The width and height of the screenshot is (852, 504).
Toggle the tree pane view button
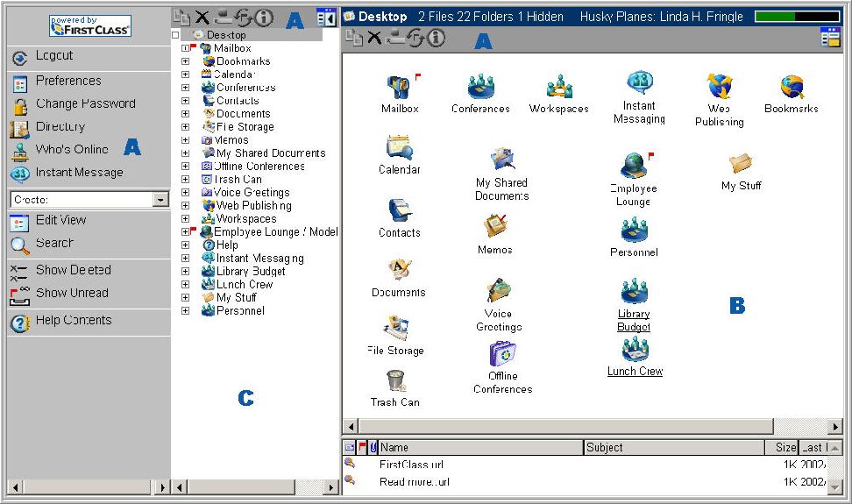(x=326, y=18)
